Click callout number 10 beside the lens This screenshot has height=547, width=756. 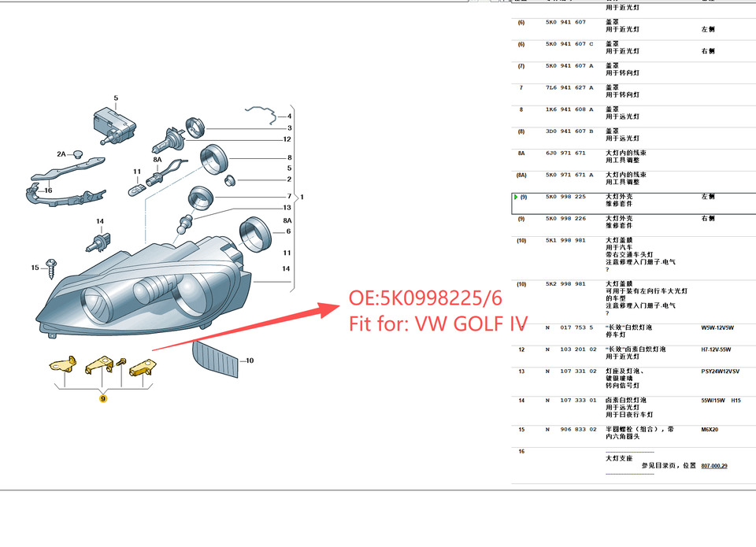(x=250, y=360)
